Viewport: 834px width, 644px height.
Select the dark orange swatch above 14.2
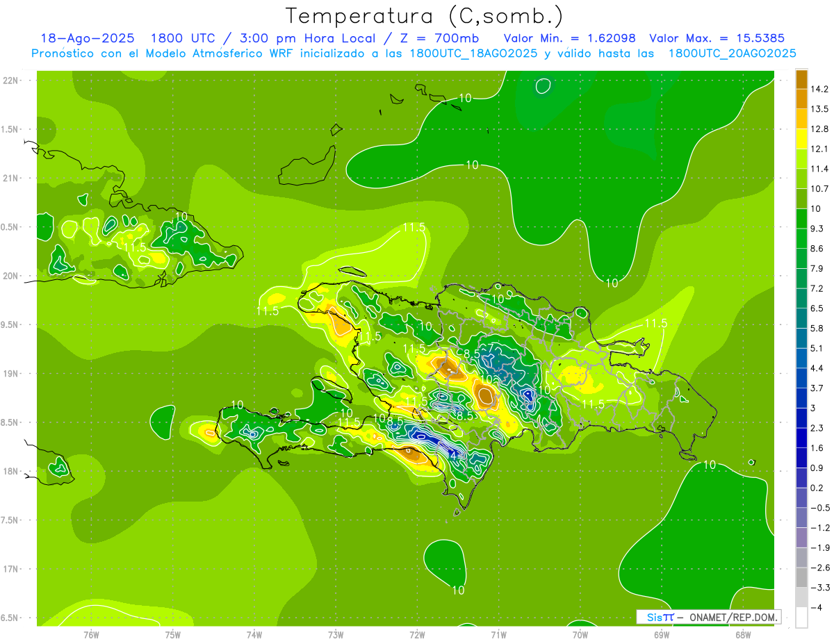[x=801, y=79]
